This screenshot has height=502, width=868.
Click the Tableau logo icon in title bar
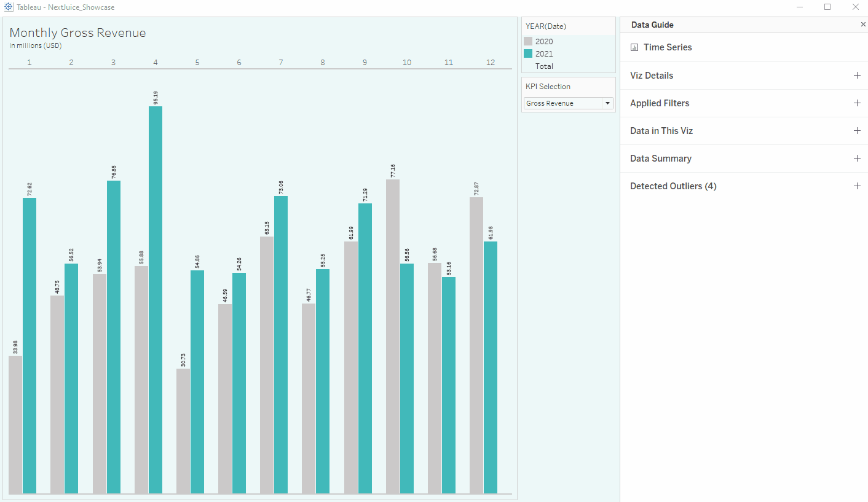point(9,7)
